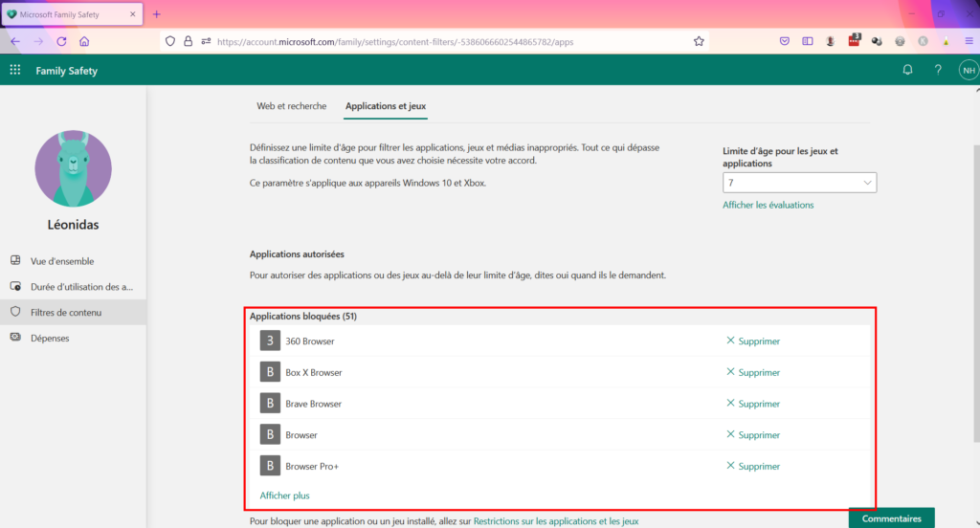Viewport: 980px width, 528px height.
Task: Click Afficher les évaluations link
Action: pyautogui.click(x=768, y=205)
